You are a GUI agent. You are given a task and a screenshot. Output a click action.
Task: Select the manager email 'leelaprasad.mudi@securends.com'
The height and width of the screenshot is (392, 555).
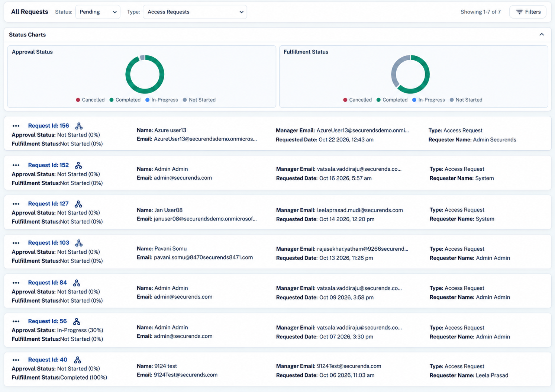(x=360, y=210)
